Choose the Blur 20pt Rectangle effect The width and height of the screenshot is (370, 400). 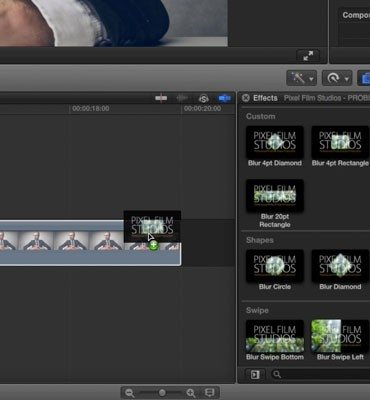coord(275,204)
